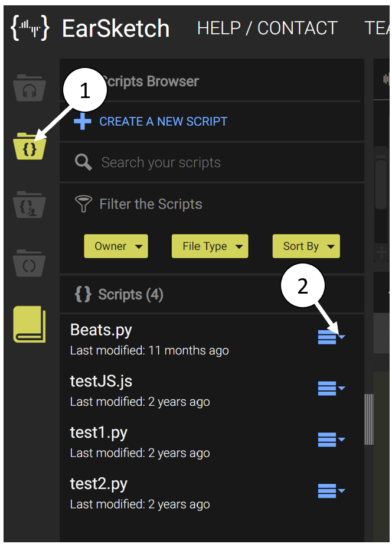Click the Search your scripts field
The height and width of the screenshot is (547, 392).
212,162
